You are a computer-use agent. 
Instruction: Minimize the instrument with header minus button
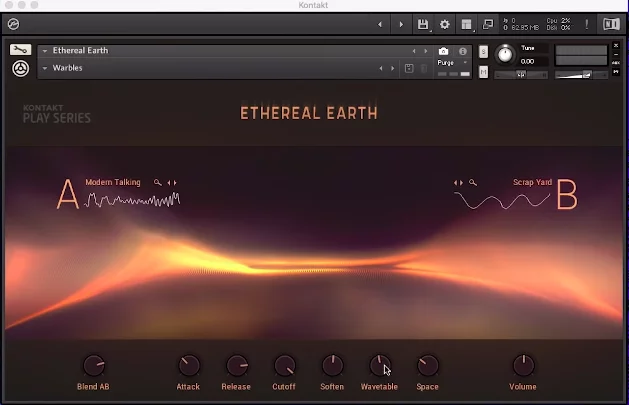pos(616,54)
